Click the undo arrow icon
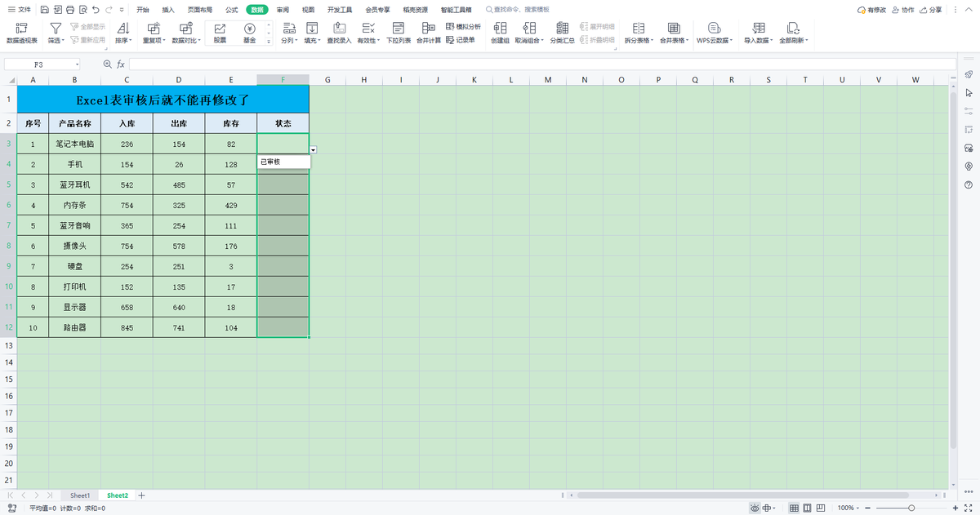980x515 pixels. (96, 10)
